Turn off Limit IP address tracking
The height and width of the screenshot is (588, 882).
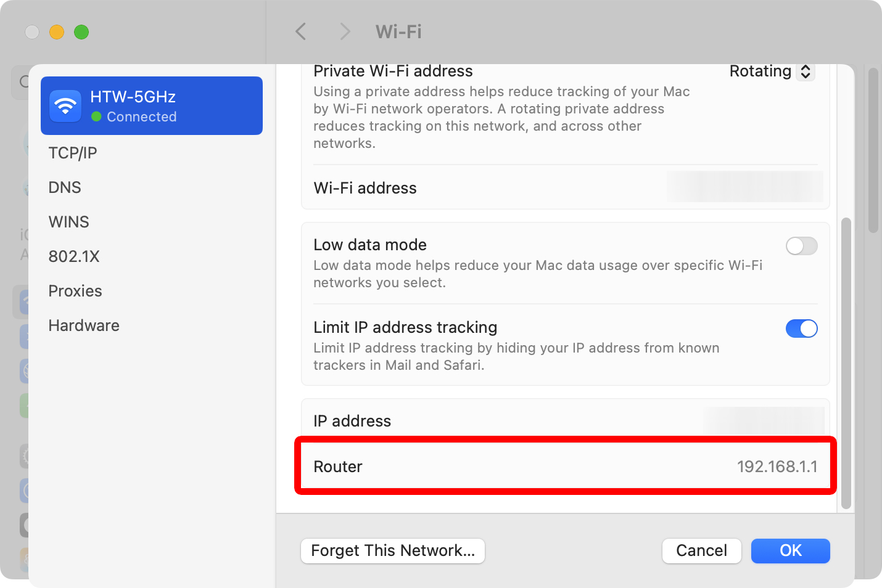(x=801, y=329)
